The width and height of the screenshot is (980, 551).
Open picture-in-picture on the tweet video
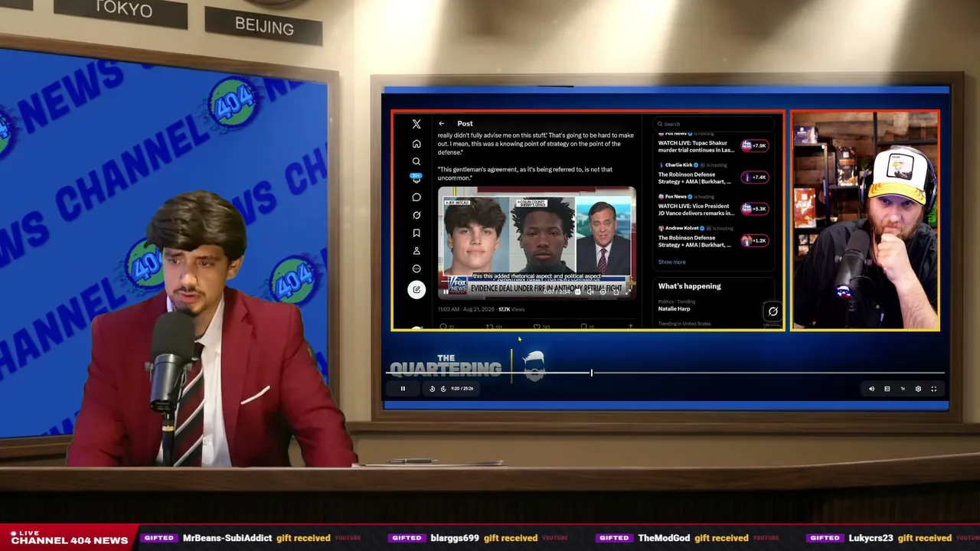pos(616,292)
